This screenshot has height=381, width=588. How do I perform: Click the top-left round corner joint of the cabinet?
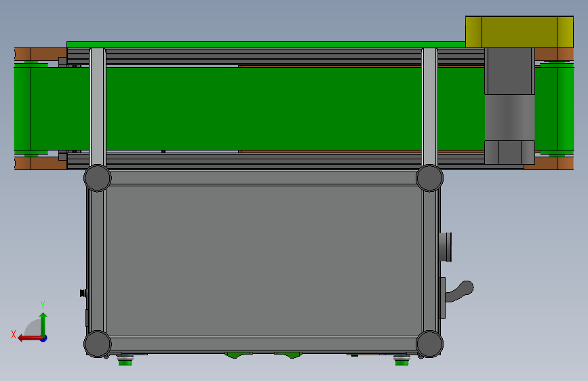click(x=98, y=178)
